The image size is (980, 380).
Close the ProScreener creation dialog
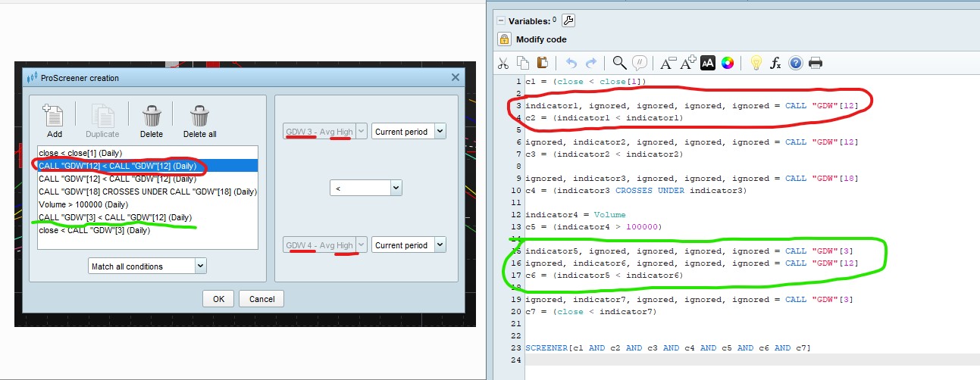pyautogui.click(x=456, y=77)
